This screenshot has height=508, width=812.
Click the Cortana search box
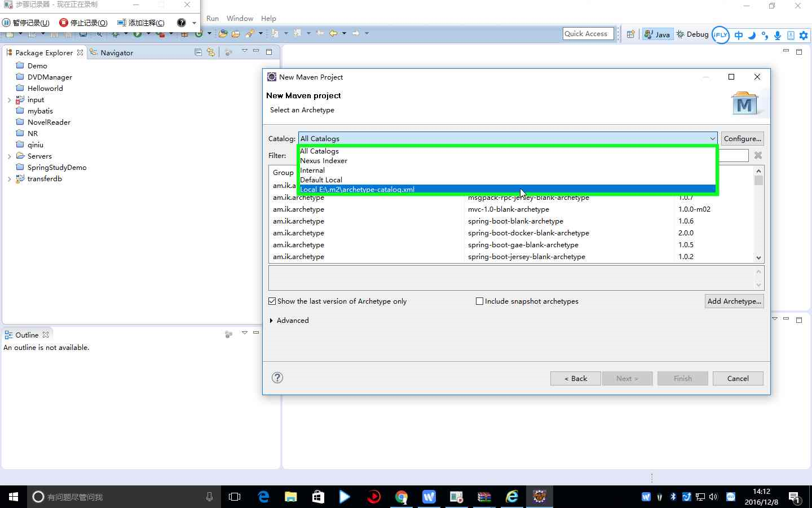pos(124,497)
